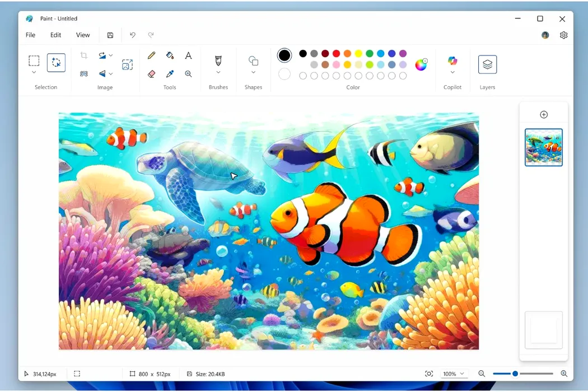Select the black primary color circle
Screen dimensions: 588x392
coord(284,55)
